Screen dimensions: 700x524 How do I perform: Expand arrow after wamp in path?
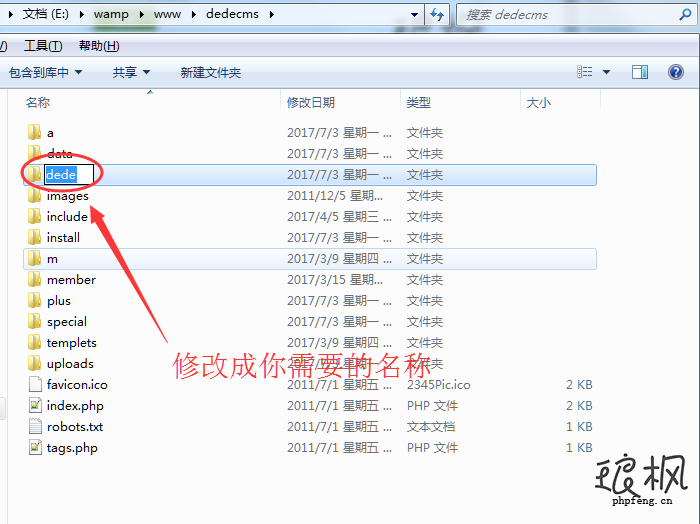[142, 15]
